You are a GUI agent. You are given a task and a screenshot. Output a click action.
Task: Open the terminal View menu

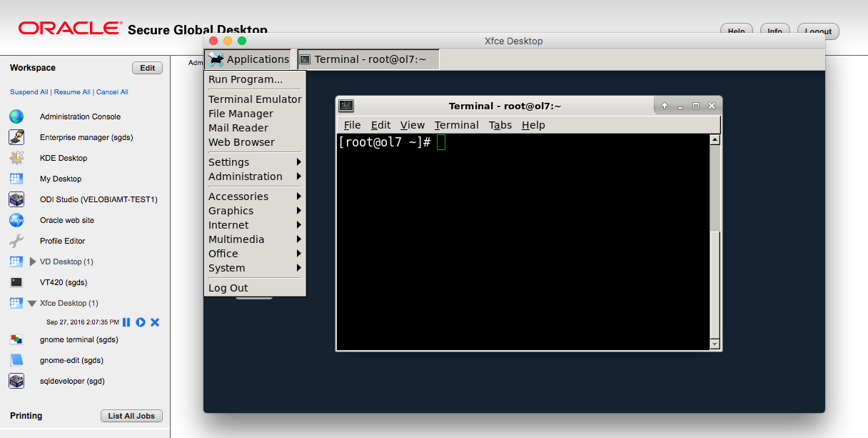click(413, 125)
